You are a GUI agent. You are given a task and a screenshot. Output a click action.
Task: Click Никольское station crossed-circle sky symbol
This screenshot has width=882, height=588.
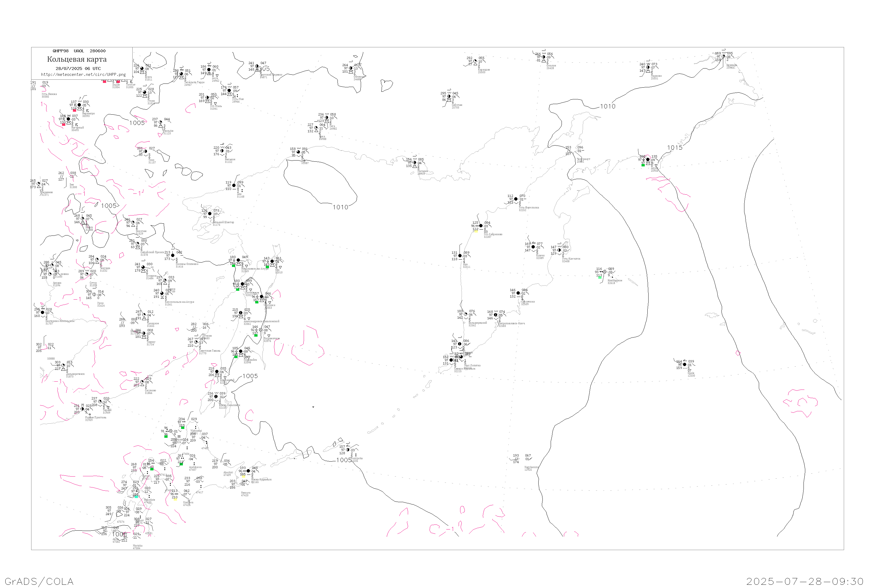[604, 272]
